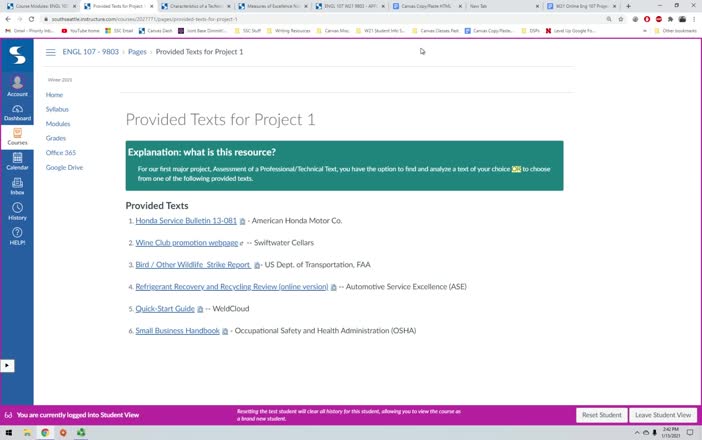Open the Account menu in Canvas sidebar
This screenshot has width=702, height=440.
coord(17,85)
